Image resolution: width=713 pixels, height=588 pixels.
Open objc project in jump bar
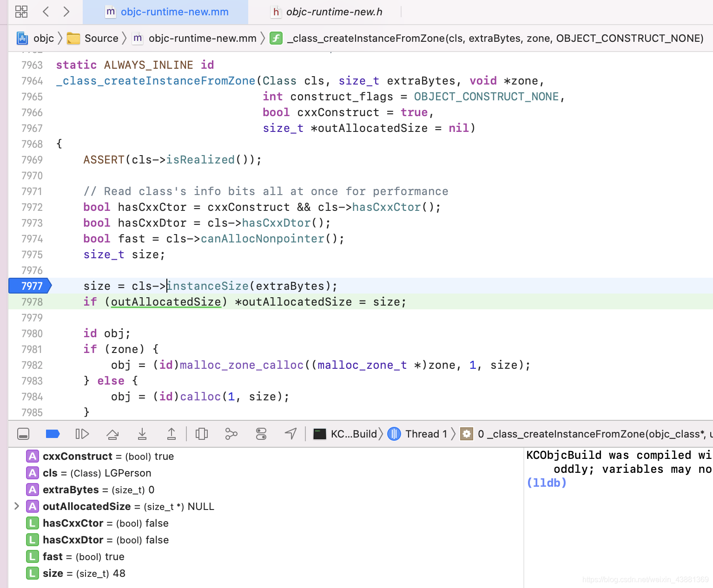pos(36,38)
